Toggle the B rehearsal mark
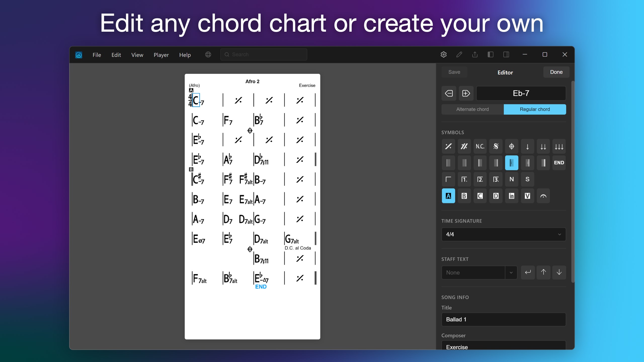 click(464, 196)
